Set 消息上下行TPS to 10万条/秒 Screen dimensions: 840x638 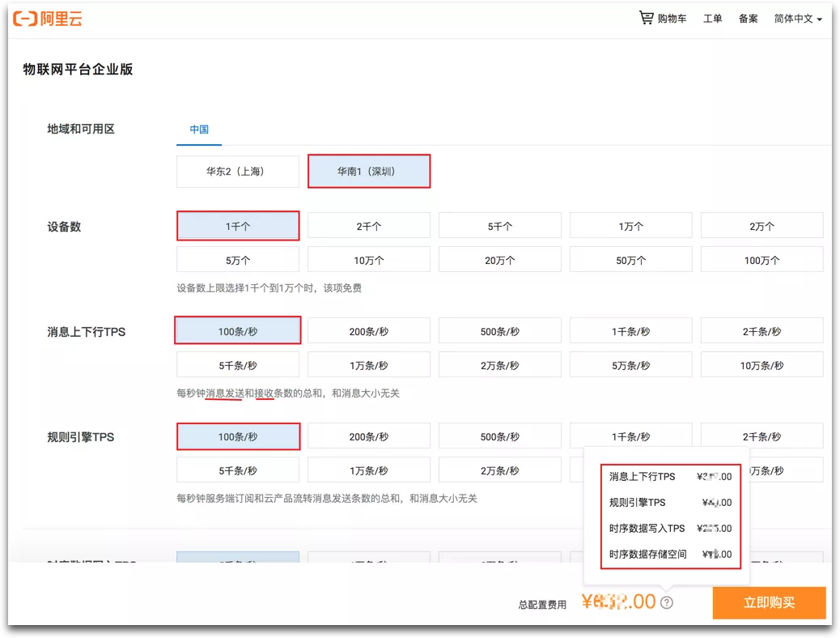(762, 365)
